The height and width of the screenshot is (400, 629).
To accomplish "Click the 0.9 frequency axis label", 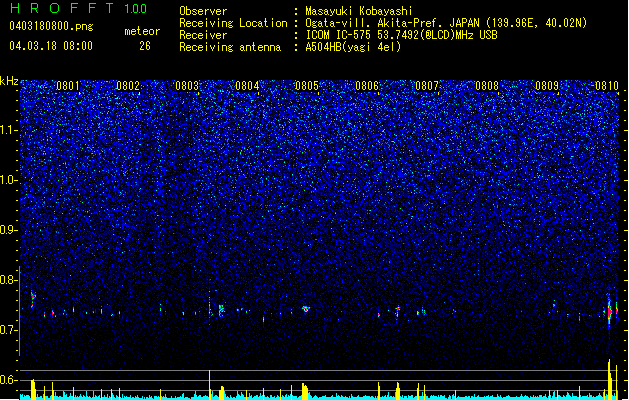I will [8, 230].
